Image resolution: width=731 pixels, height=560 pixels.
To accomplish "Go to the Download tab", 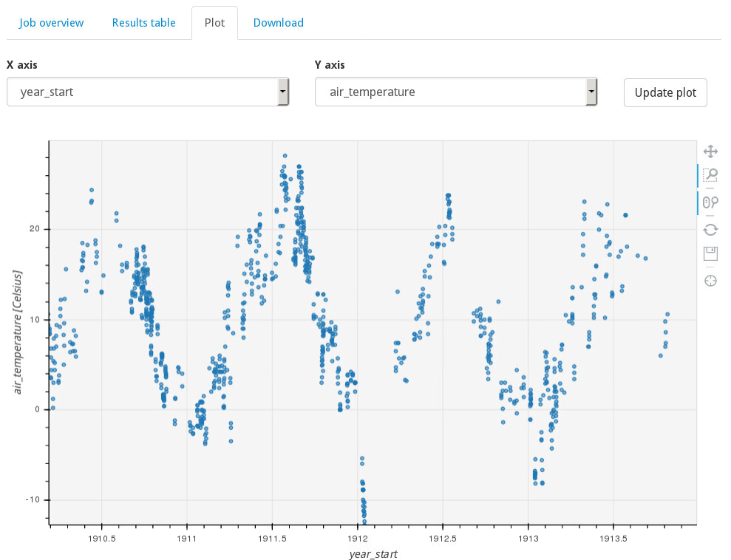I will (x=278, y=23).
